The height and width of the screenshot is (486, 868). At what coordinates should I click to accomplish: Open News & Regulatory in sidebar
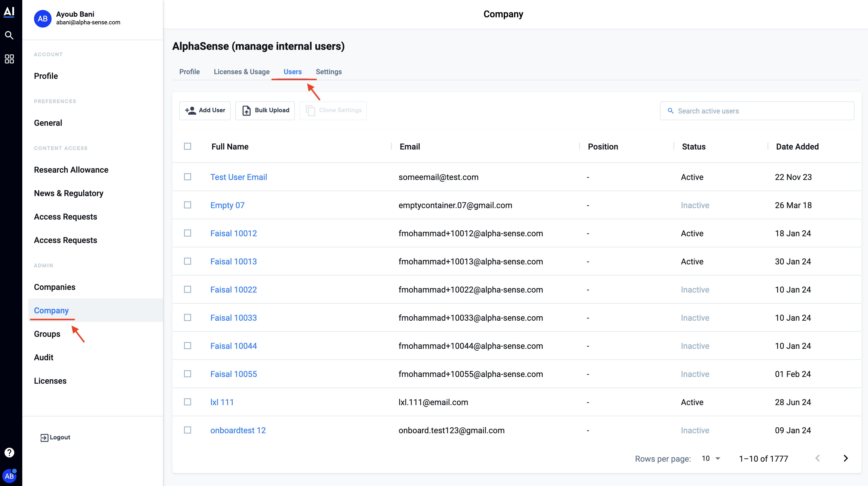tap(69, 193)
